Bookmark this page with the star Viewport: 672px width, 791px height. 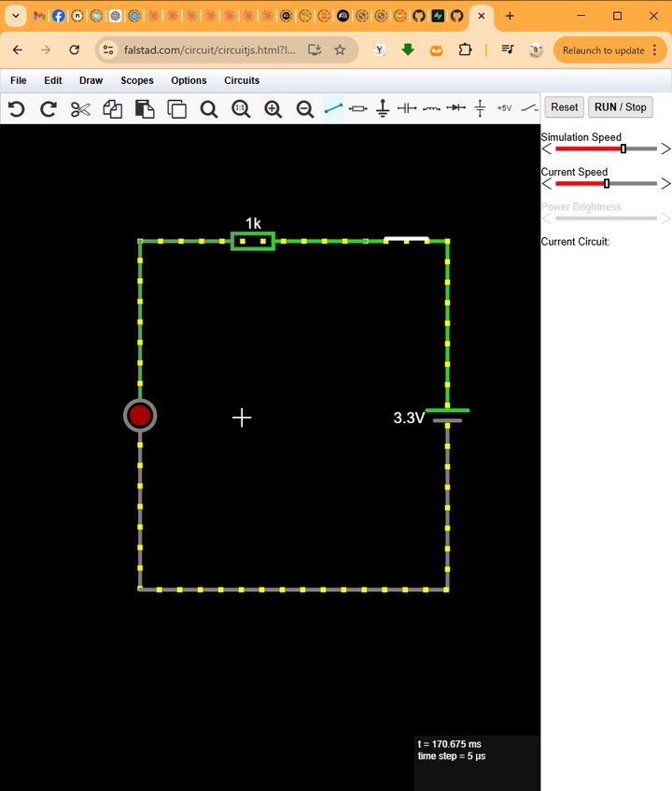click(x=341, y=49)
